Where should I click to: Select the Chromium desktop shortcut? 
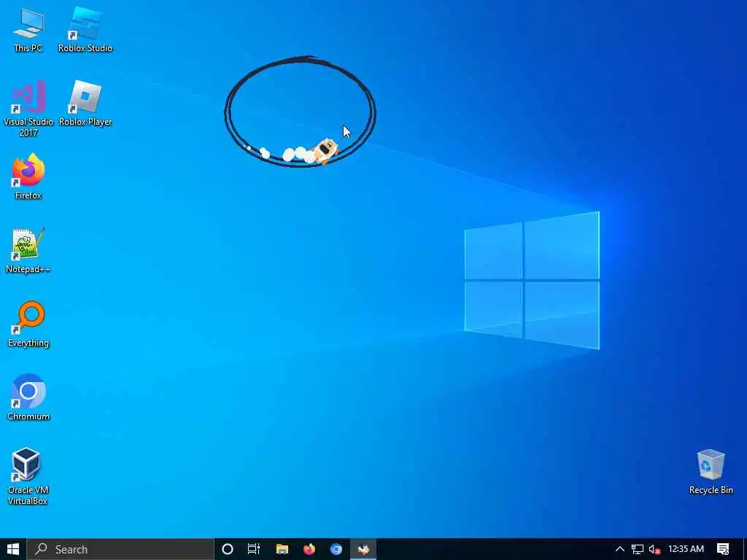point(28,398)
